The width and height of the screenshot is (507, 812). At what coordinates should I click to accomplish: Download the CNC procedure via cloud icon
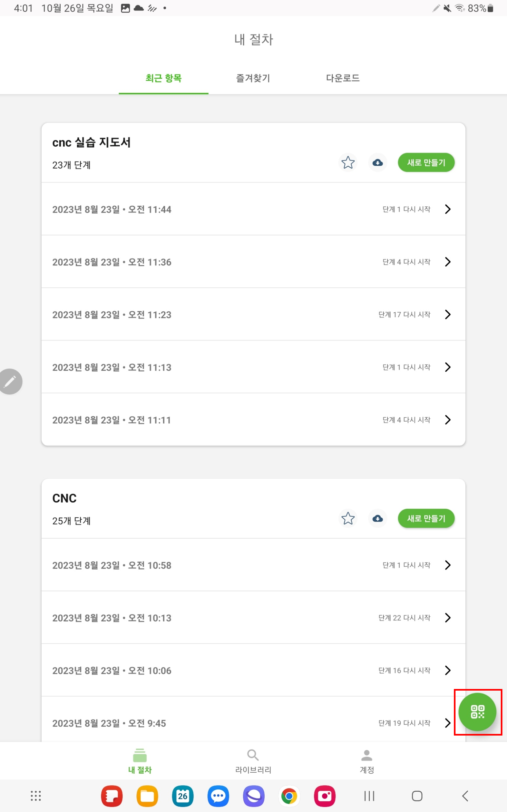377,518
